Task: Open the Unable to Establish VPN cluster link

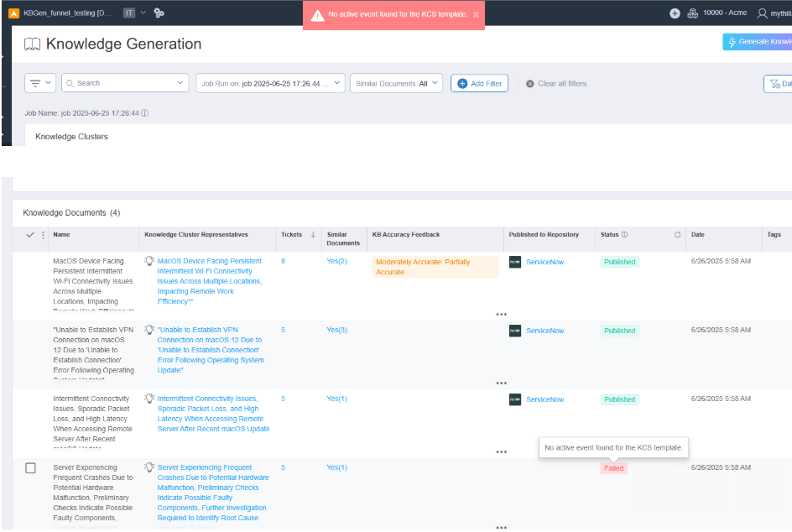Action: [211, 350]
